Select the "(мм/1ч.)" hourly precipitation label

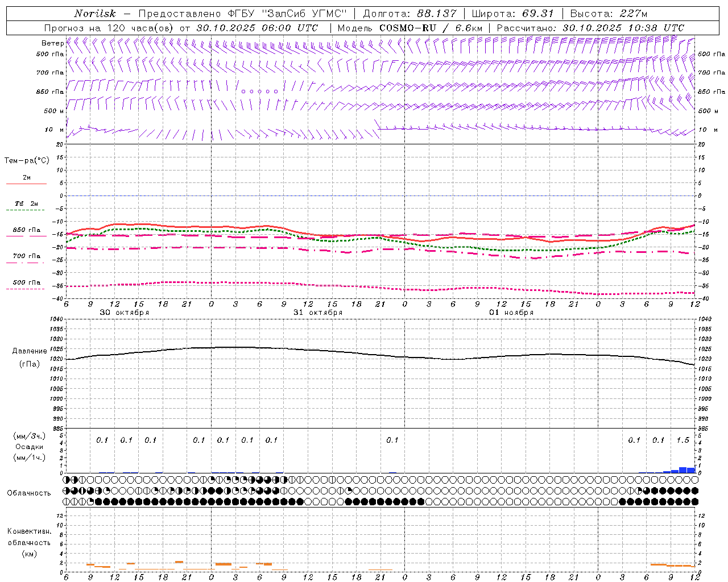30,458
